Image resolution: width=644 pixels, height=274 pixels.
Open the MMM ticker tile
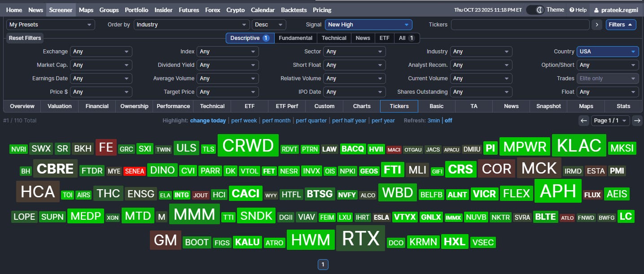[194, 214]
